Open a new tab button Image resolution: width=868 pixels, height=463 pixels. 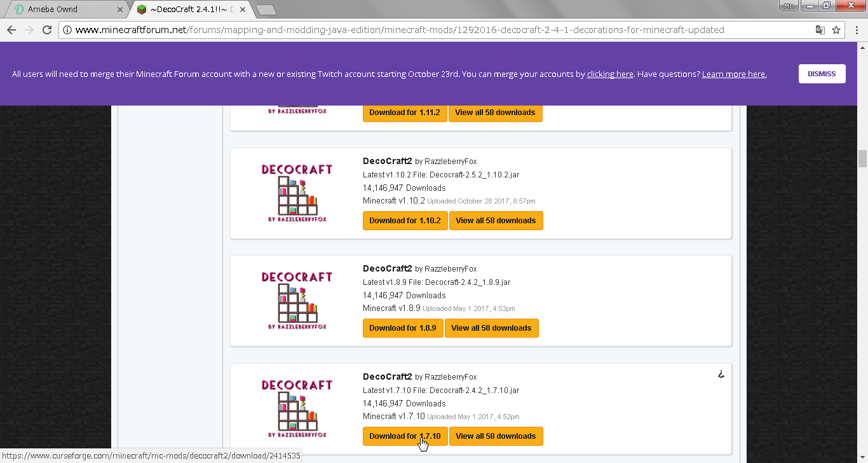click(266, 10)
